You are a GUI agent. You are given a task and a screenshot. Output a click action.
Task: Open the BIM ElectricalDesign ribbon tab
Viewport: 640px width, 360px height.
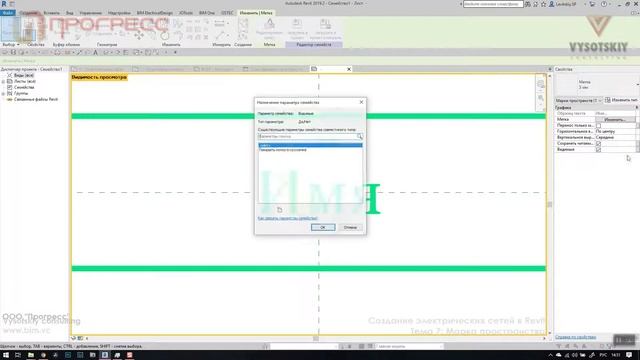[155, 13]
